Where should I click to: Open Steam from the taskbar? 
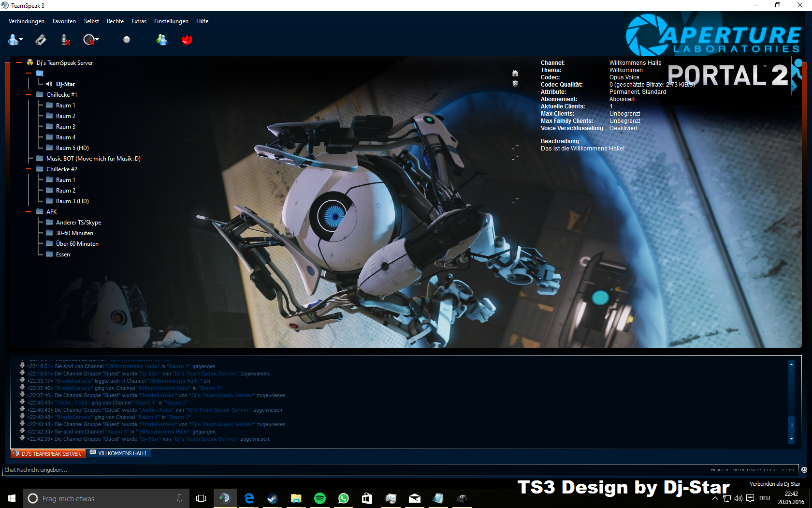click(273, 498)
